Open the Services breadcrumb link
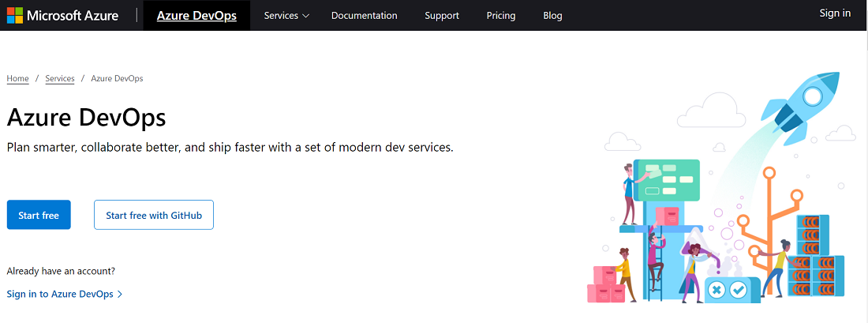Viewport: 868px width, 323px height. [x=60, y=78]
